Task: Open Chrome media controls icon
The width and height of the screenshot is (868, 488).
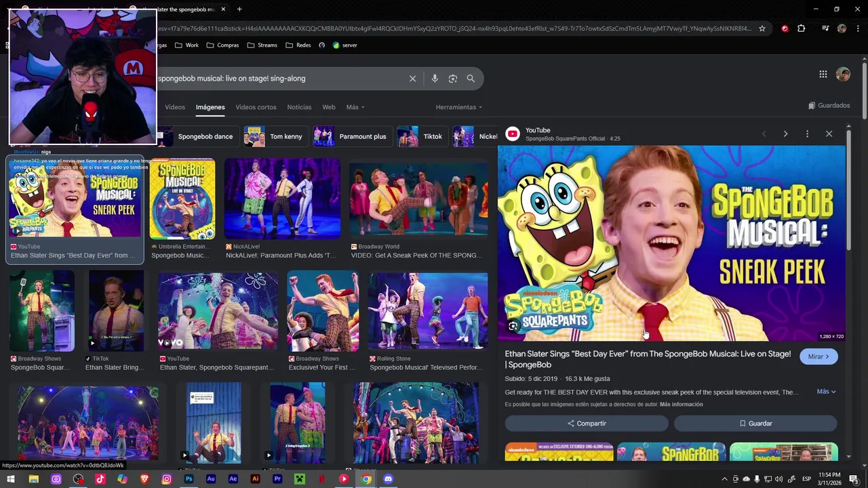Action: [x=825, y=28]
